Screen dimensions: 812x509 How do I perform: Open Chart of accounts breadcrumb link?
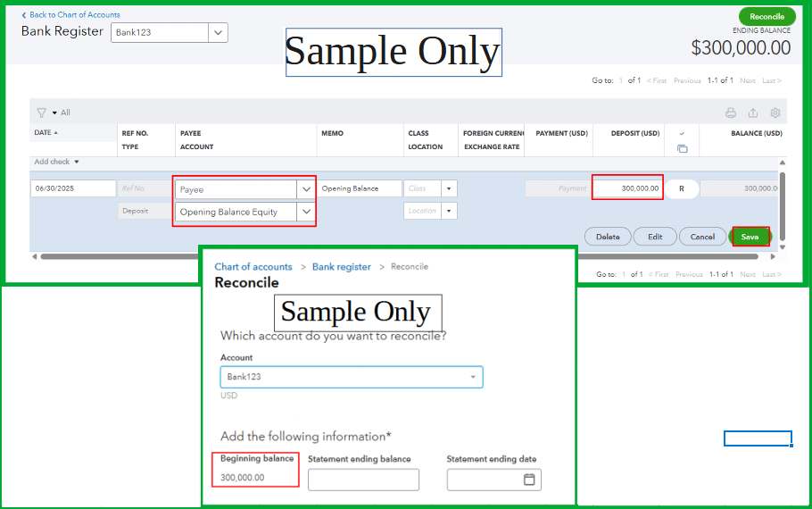253,266
